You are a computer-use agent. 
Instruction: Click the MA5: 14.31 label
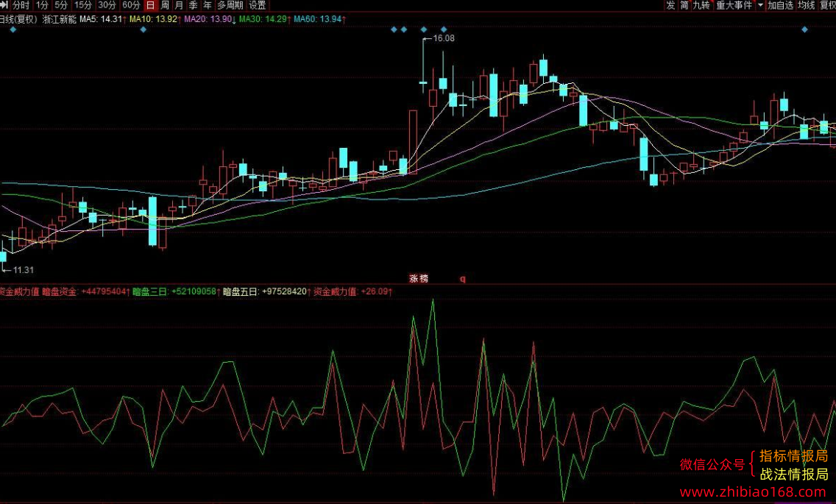coord(103,19)
